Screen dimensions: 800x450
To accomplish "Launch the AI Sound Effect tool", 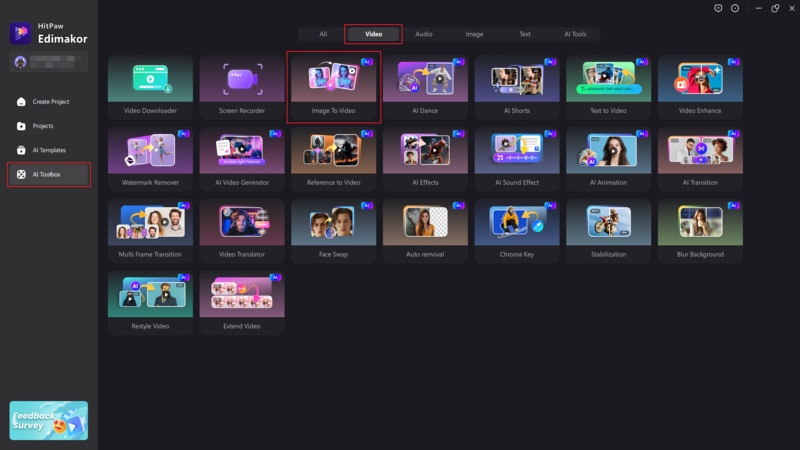I will 517,159.
